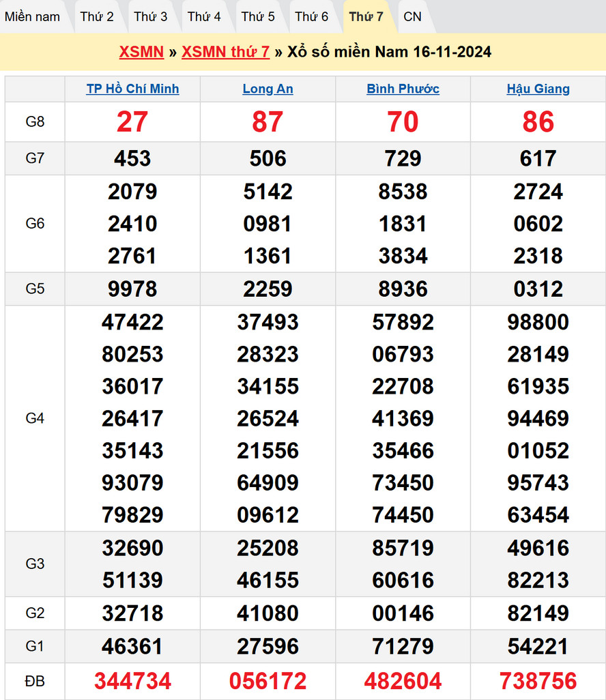
Task: Go to the Thứ 4 tab
Action: (205, 16)
